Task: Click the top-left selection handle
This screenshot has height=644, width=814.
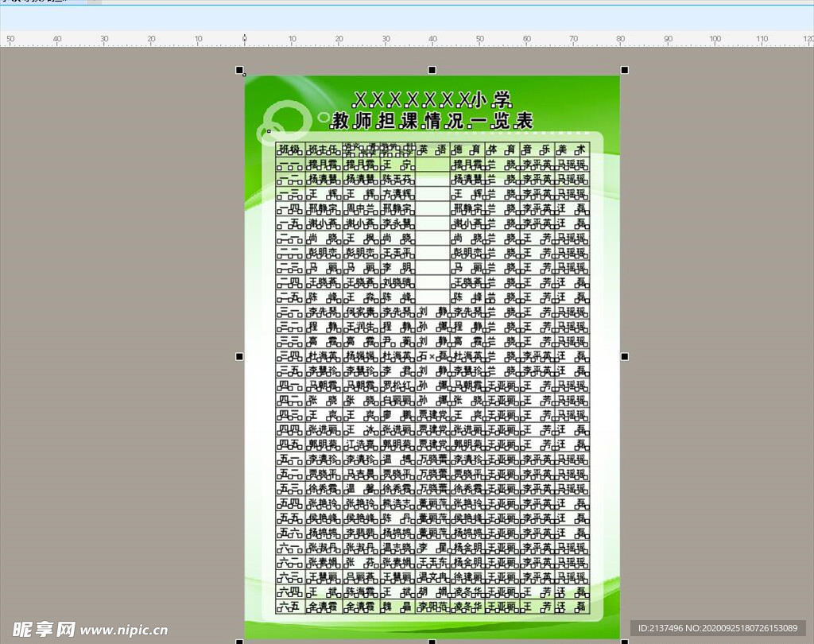Action: [239, 70]
